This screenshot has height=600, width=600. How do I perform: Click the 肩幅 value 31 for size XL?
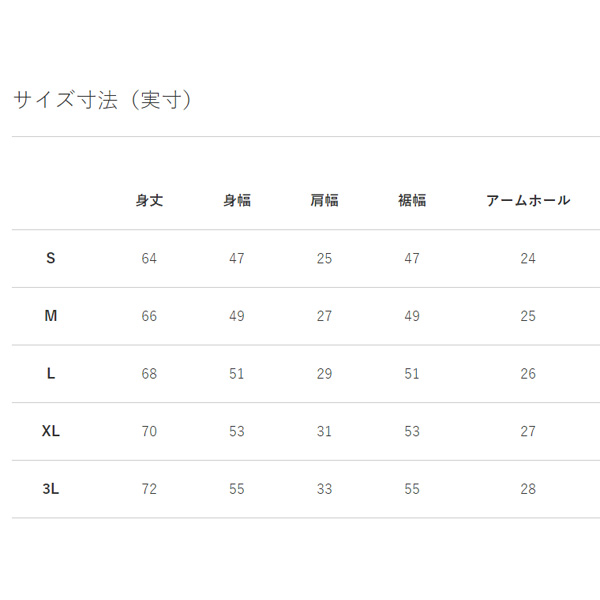(324, 432)
